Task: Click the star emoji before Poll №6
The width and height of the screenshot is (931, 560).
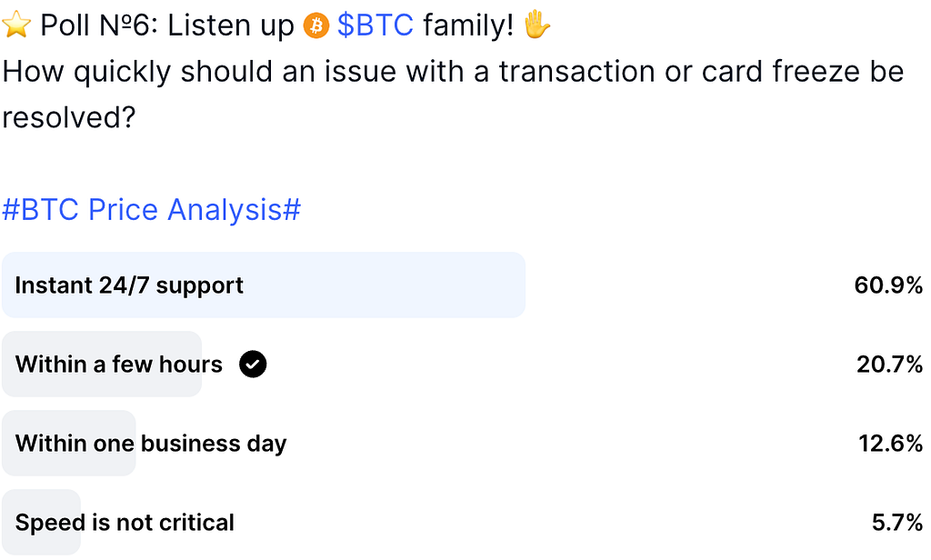Action: point(16,25)
